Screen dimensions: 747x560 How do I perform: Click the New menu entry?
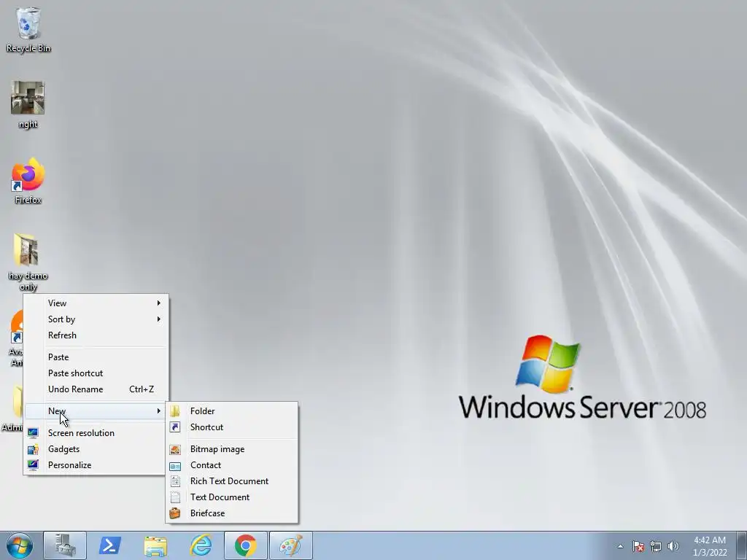[x=96, y=411]
